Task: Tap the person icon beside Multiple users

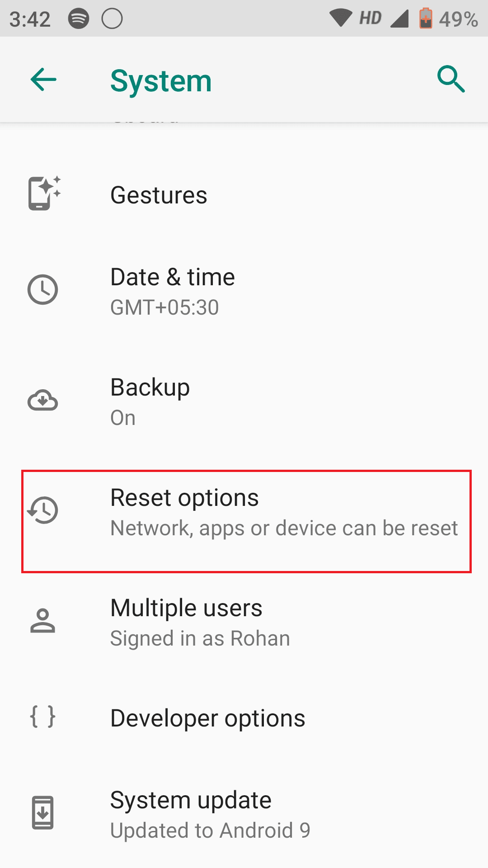Action: [x=43, y=622]
